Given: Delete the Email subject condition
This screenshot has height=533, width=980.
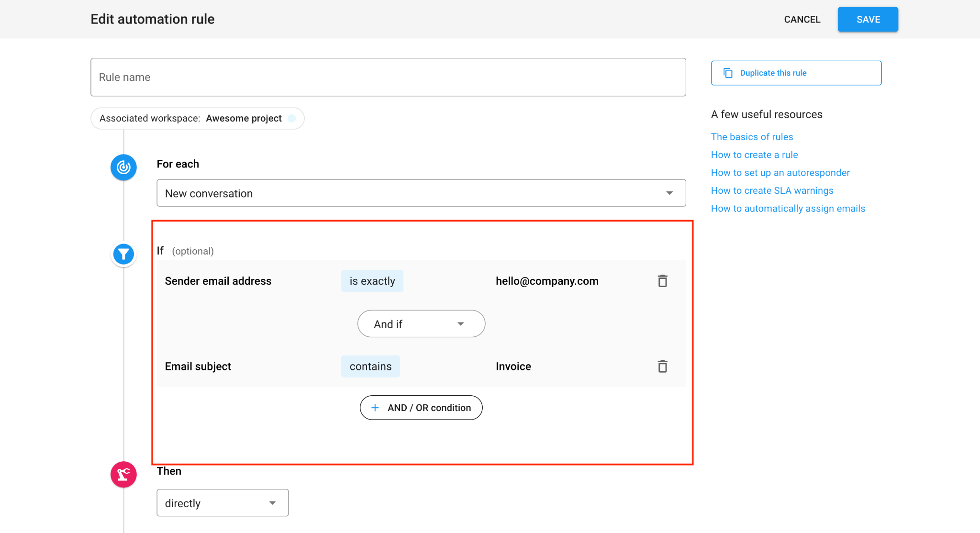Looking at the screenshot, I should pos(662,366).
